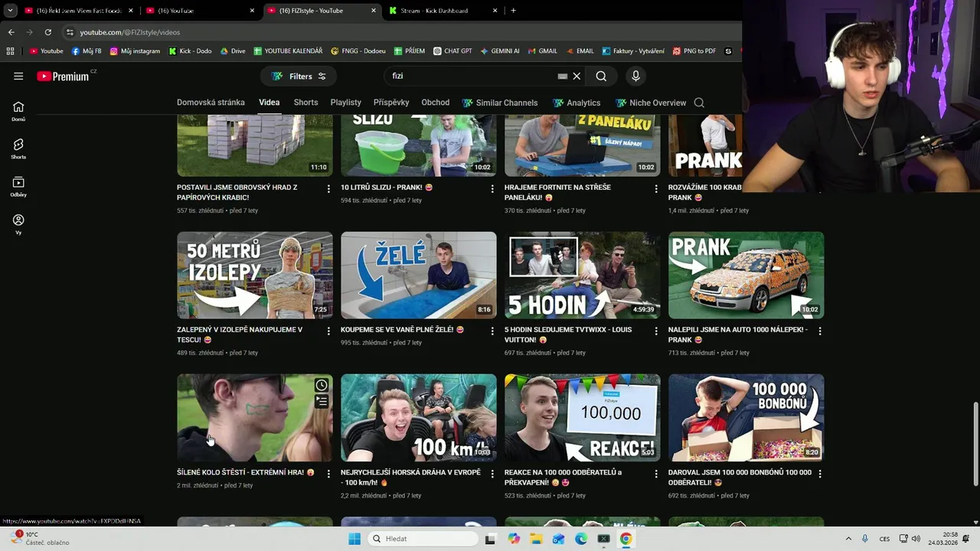Open the Niche Overview extension tab

click(651, 103)
